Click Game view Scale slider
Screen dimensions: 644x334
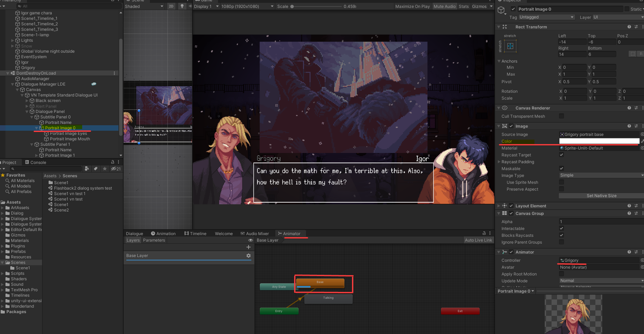click(316, 6)
